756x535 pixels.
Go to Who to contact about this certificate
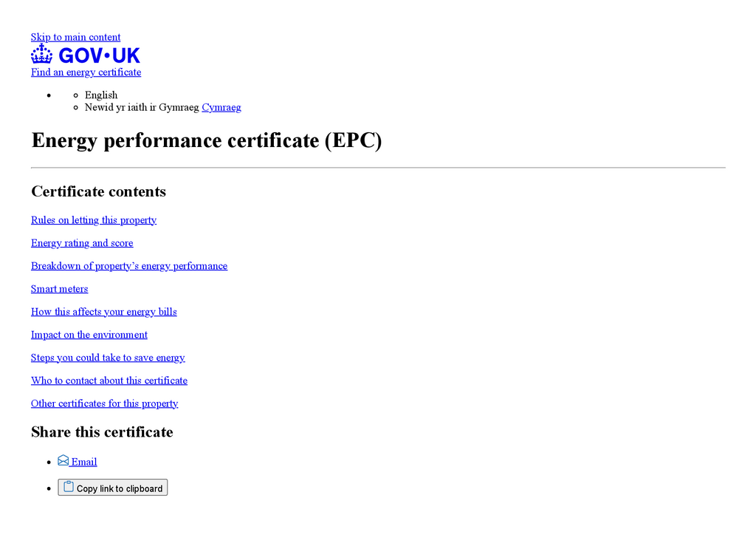(109, 381)
